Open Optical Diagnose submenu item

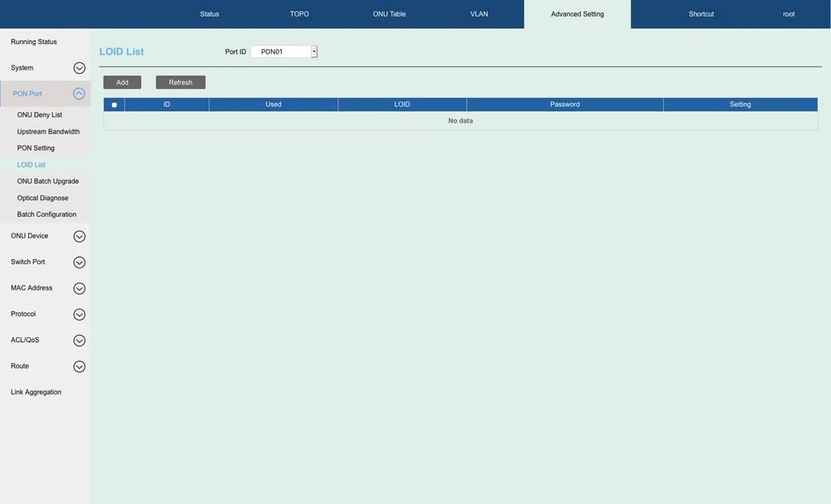click(x=42, y=198)
